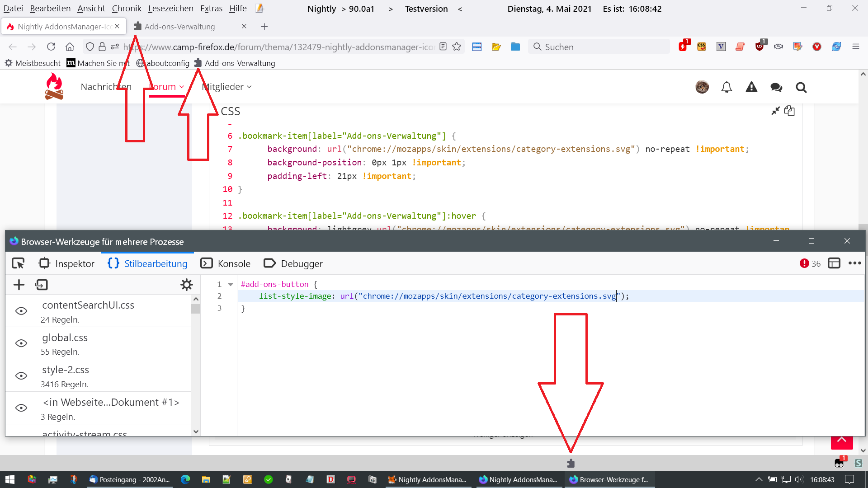Toggle visibility of style-2.css stylesheet
The height and width of the screenshot is (488, 868).
click(x=21, y=376)
